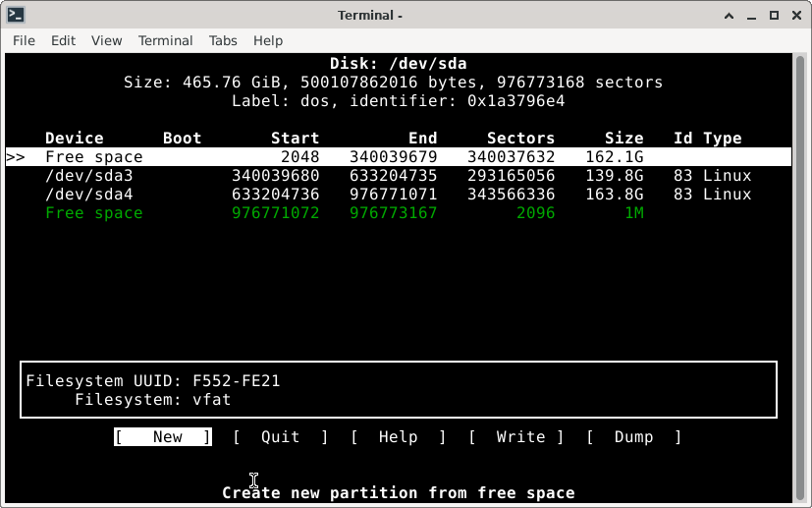Screen dimensions: 812x508
Task: Open the Tabs menu
Action: pos(223,40)
